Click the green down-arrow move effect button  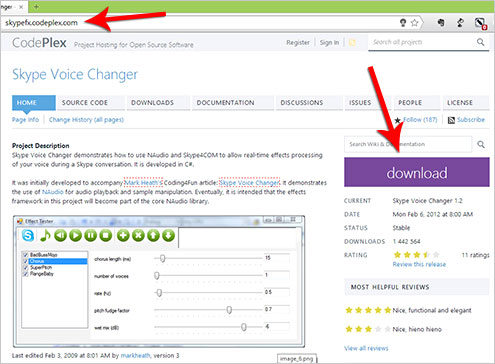[x=169, y=235]
